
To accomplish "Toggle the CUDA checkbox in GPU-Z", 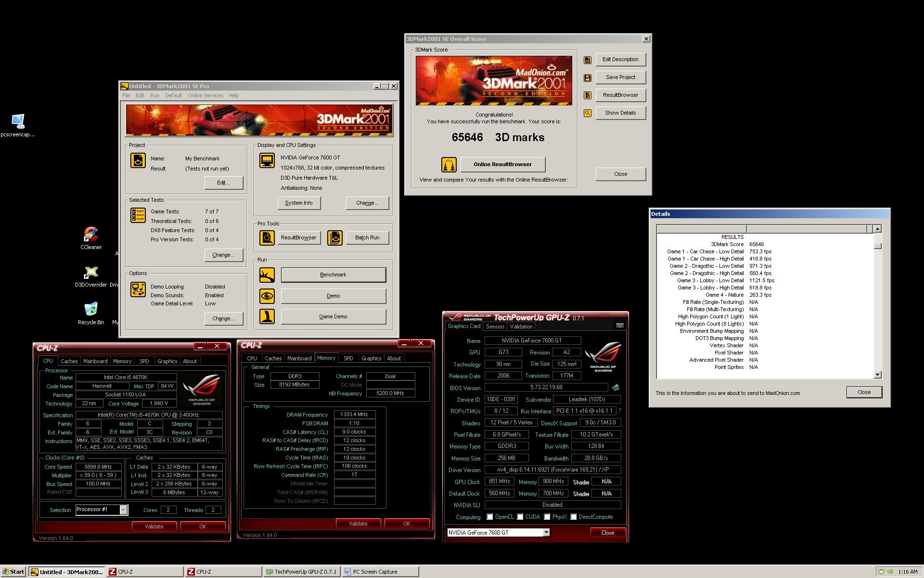I will coord(520,517).
